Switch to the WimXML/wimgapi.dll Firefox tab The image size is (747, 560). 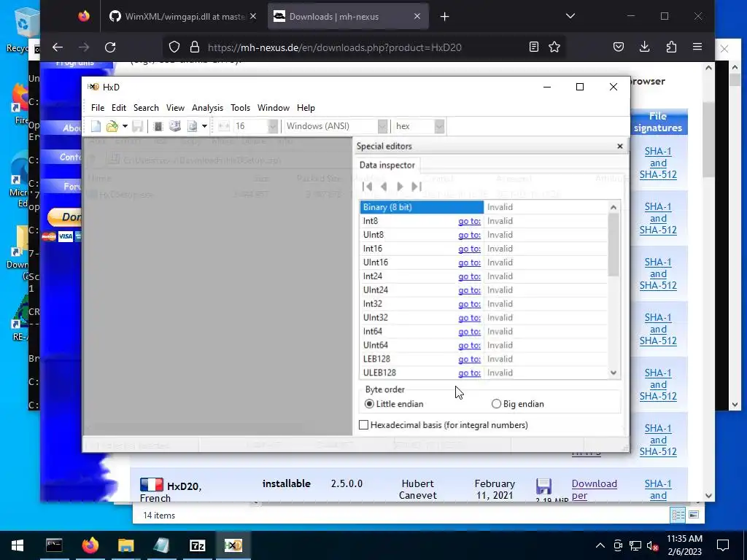coord(183,17)
